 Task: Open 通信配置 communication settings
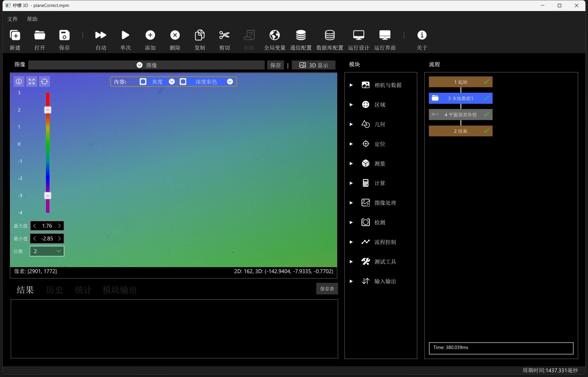click(x=301, y=35)
